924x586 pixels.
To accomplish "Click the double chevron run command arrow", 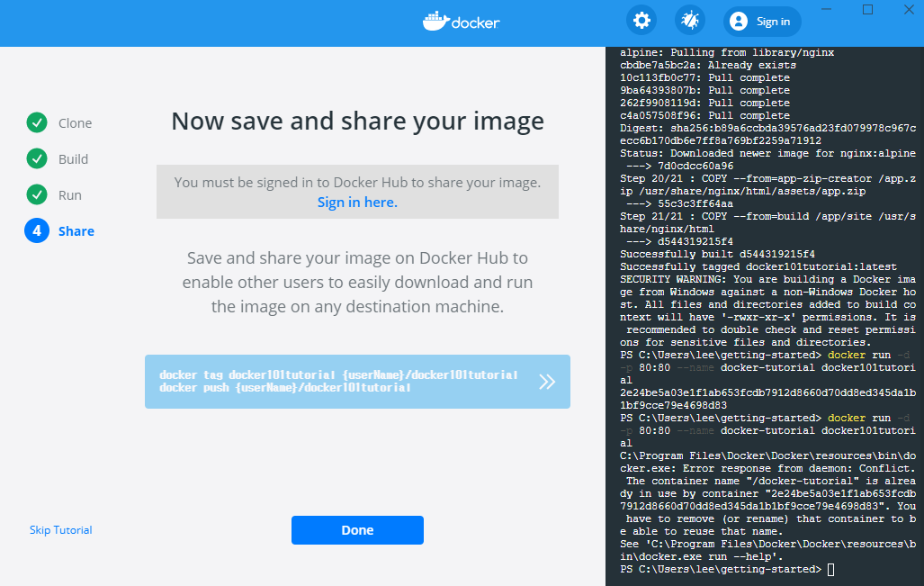I will click(547, 382).
